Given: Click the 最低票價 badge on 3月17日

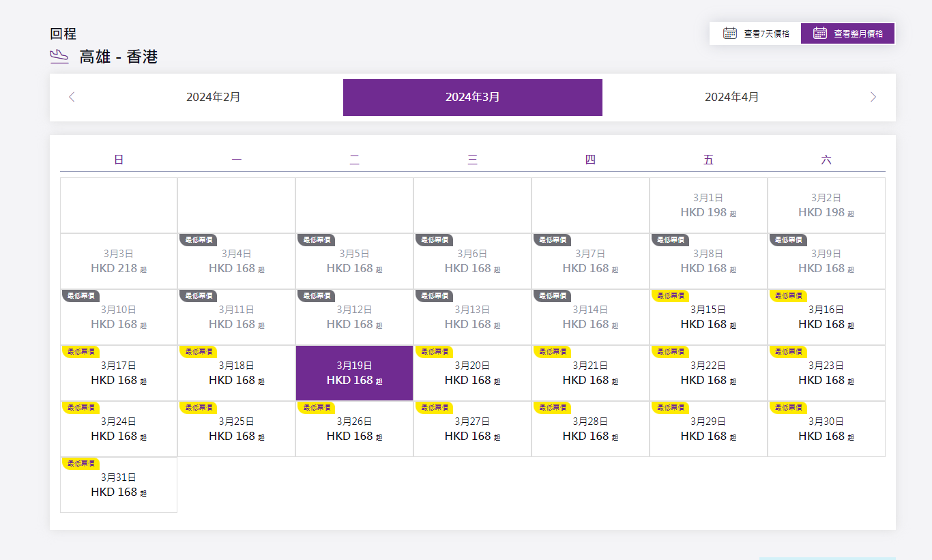Looking at the screenshot, I should point(80,351).
